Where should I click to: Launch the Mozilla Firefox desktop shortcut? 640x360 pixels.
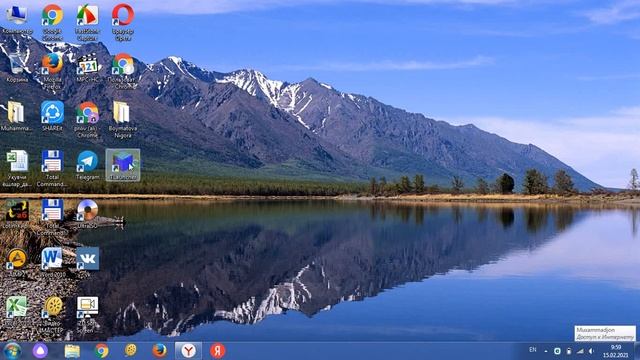(52, 71)
